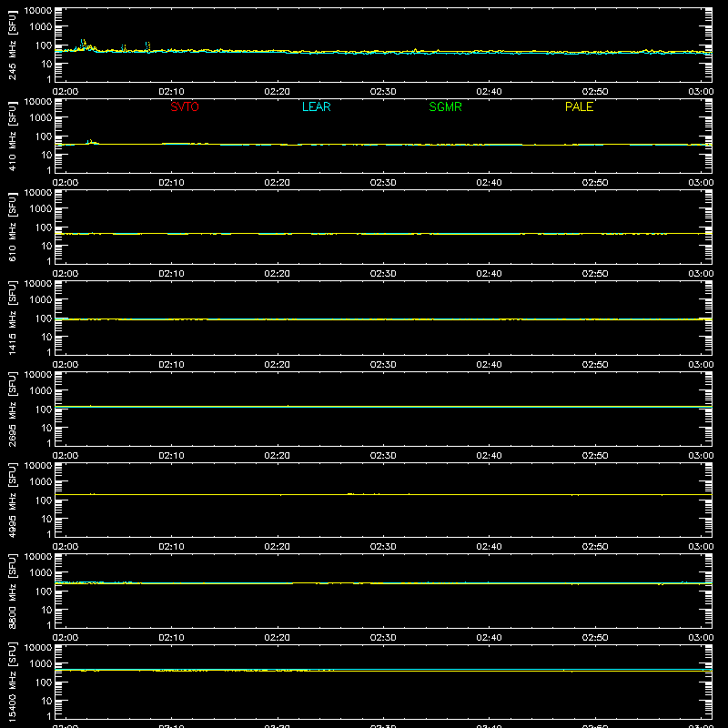Click the 02:20 time label under the 410 MHz plot

click(x=278, y=183)
